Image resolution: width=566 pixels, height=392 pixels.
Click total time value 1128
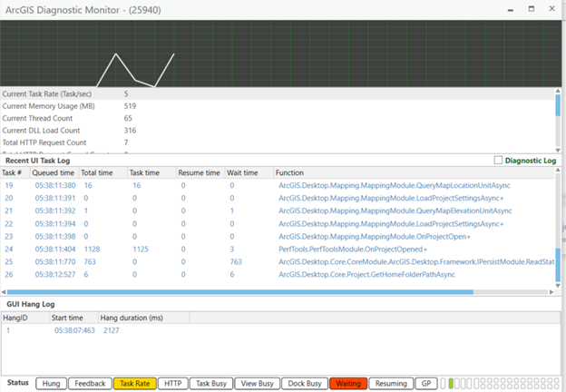pyautogui.click(x=92, y=250)
